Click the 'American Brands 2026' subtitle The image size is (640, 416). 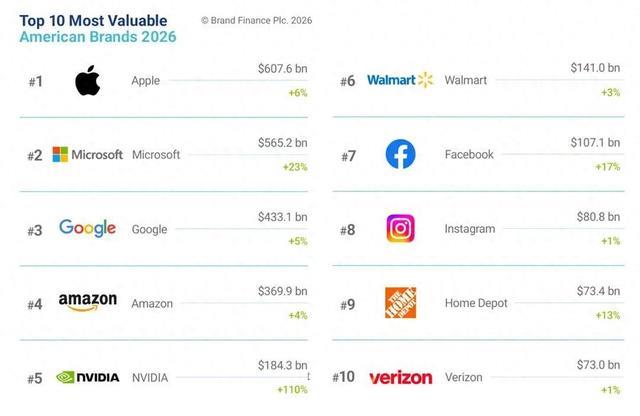[x=97, y=37]
